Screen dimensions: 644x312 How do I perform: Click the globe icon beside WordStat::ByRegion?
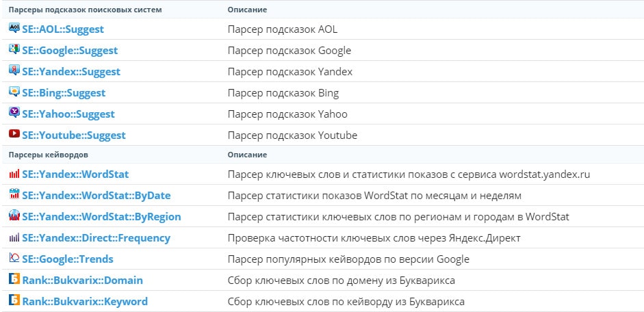click(14, 216)
